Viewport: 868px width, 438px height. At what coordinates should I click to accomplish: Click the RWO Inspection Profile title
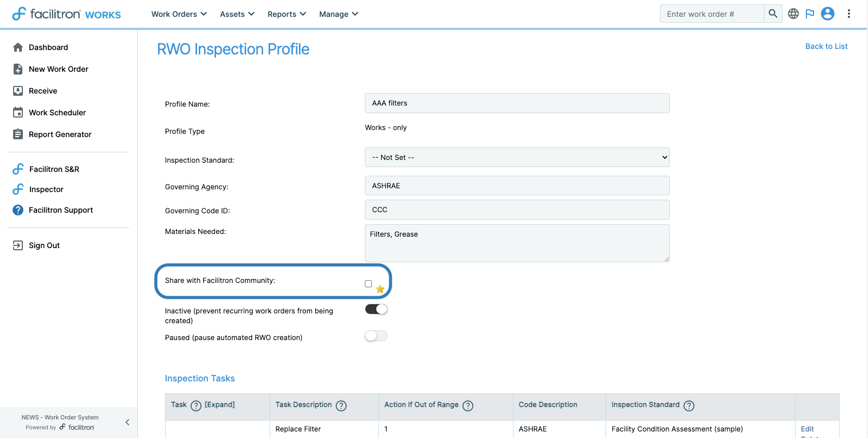pyautogui.click(x=233, y=49)
